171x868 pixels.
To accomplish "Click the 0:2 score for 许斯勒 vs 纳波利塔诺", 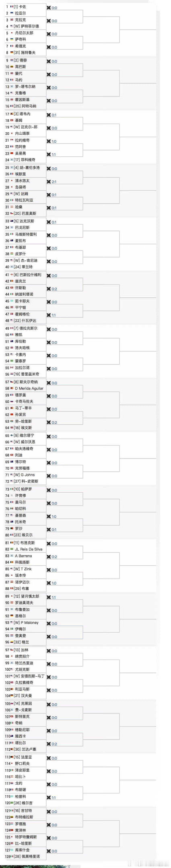I will [x=54, y=289].
